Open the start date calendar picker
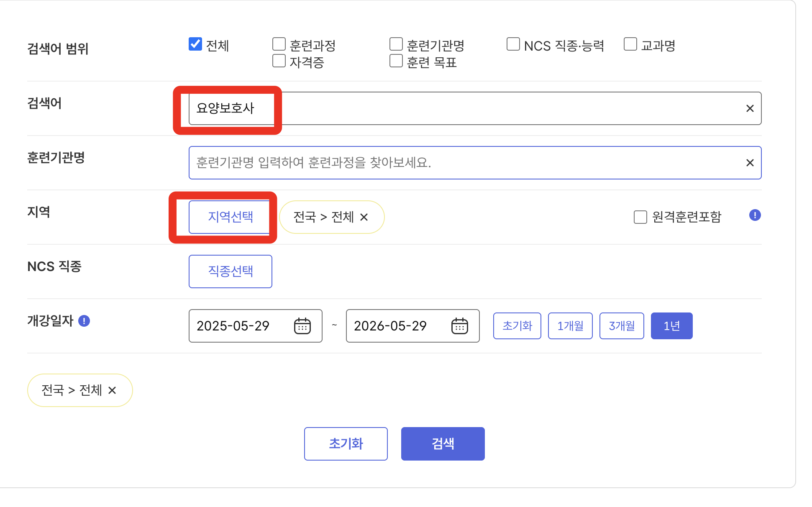Viewport: 812px width, 507px height. tap(303, 326)
